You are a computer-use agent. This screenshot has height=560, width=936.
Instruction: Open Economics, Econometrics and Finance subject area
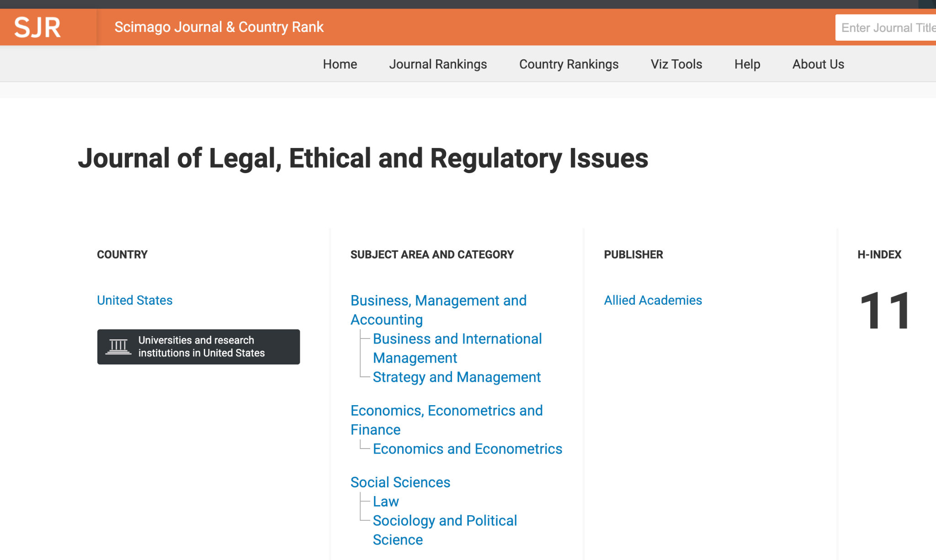[x=447, y=420]
